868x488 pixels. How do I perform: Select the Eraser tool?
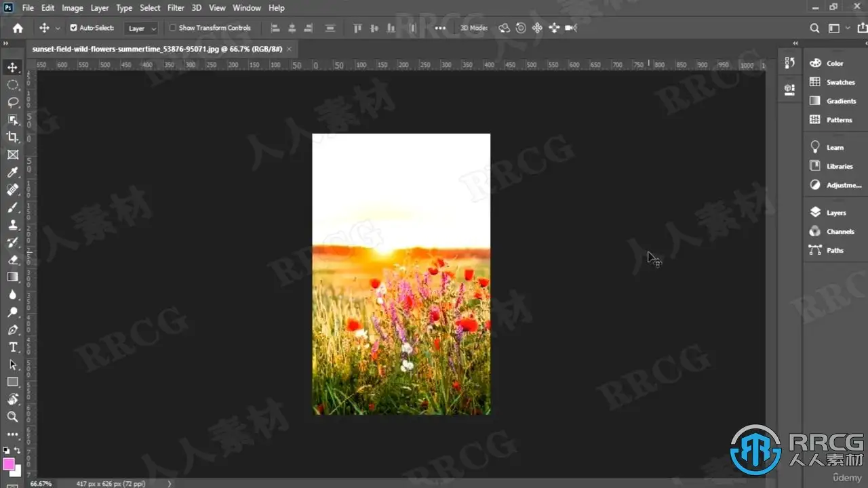[12, 260]
